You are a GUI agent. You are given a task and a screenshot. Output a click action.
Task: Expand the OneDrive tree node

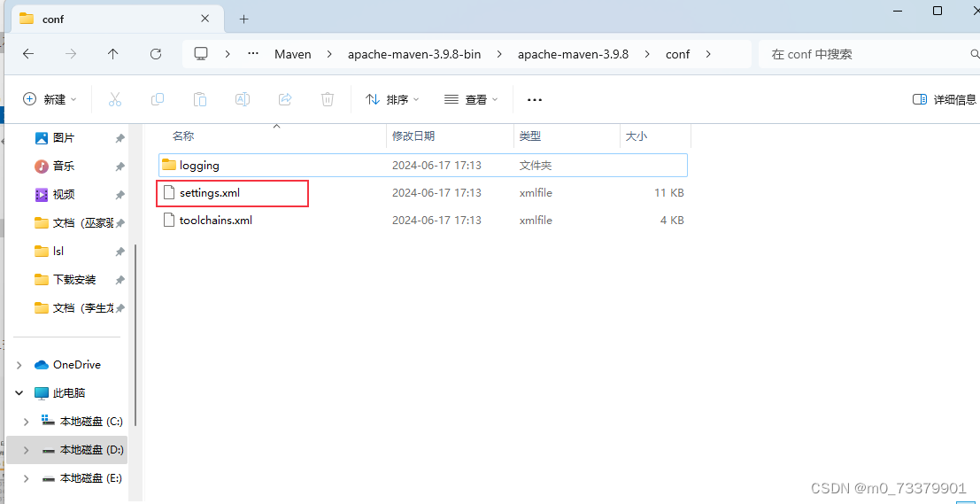click(x=19, y=365)
